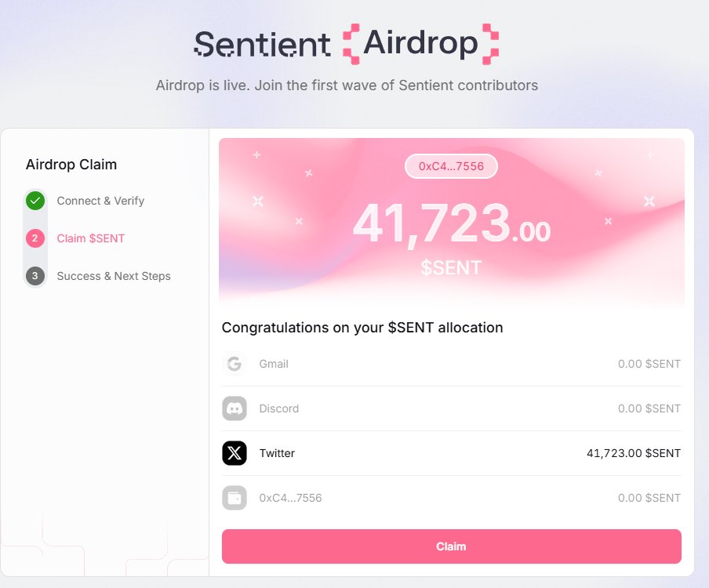This screenshot has height=588, width=709.
Task: Click the Airdrop Claim heading
Action: tap(71, 165)
